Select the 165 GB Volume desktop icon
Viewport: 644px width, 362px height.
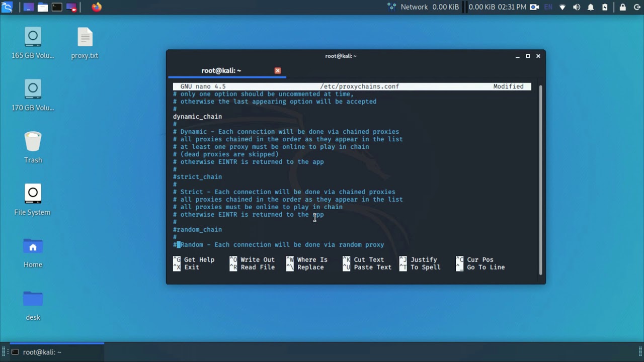33,43
